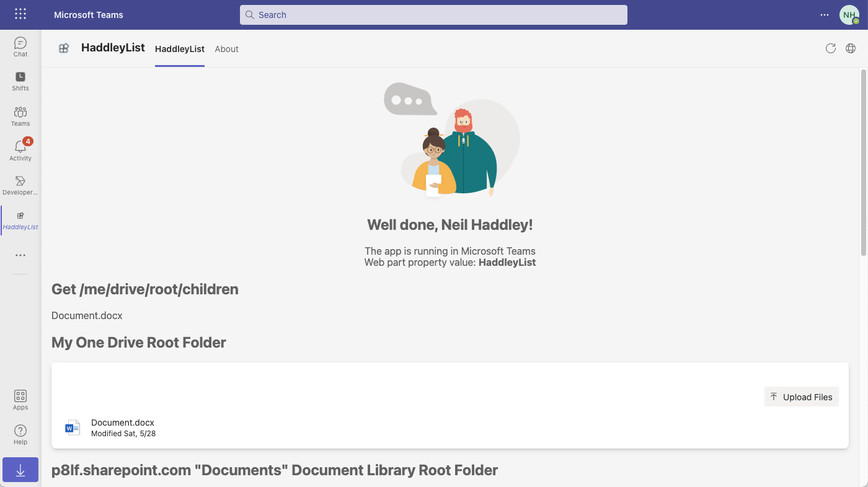Open the Shifts app

20,81
